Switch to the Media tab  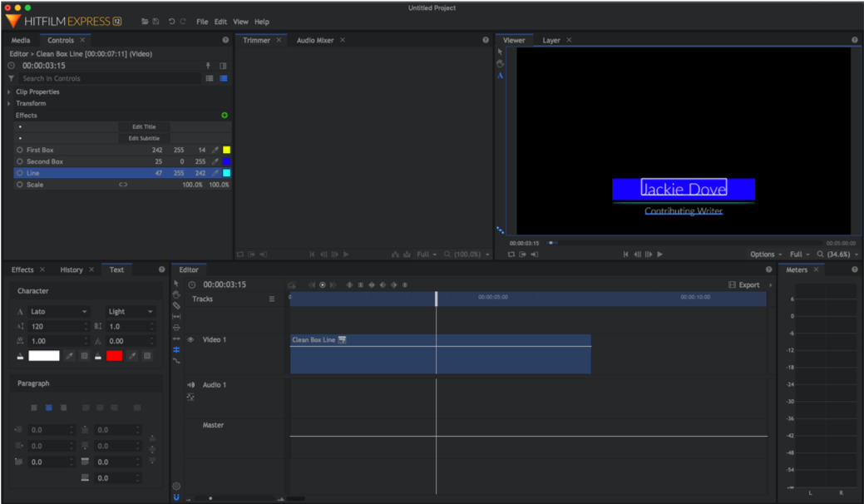21,40
